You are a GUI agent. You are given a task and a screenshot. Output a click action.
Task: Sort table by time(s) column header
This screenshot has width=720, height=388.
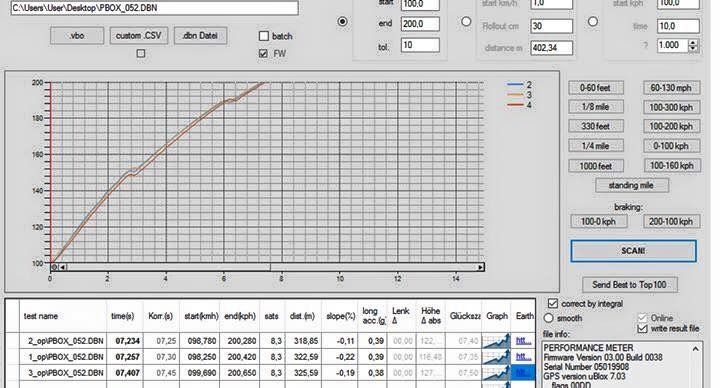[x=123, y=316]
